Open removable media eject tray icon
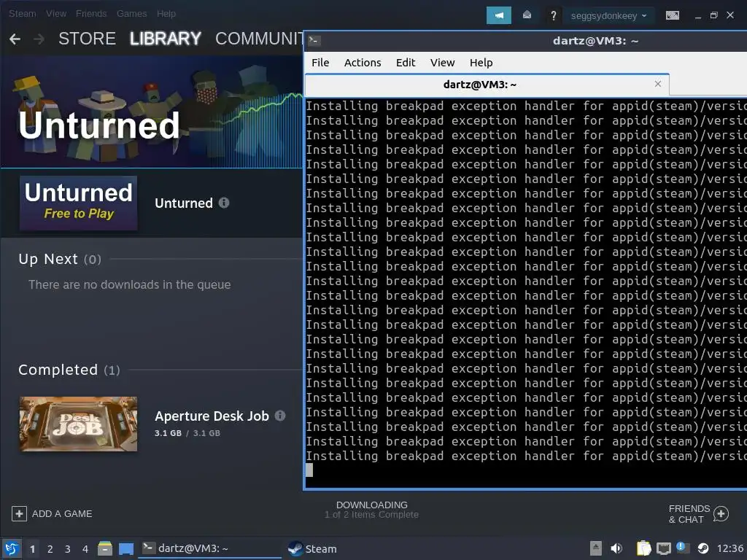The image size is (747, 560). pyautogui.click(x=595, y=548)
